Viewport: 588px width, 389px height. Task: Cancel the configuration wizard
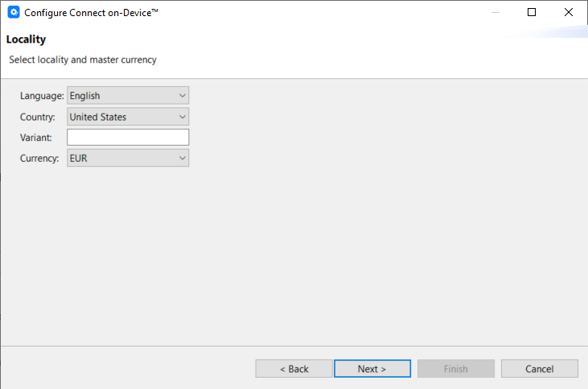(539, 369)
